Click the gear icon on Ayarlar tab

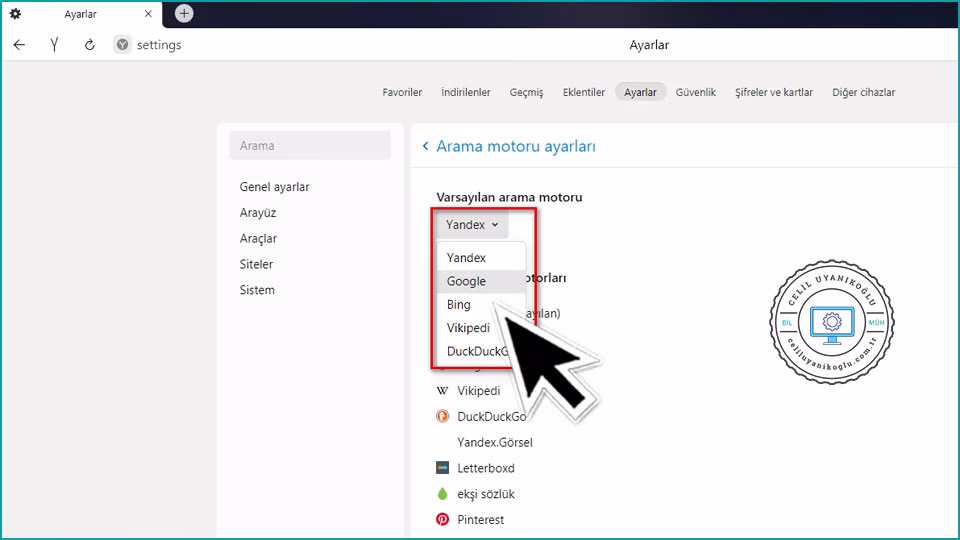pyautogui.click(x=15, y=13)
